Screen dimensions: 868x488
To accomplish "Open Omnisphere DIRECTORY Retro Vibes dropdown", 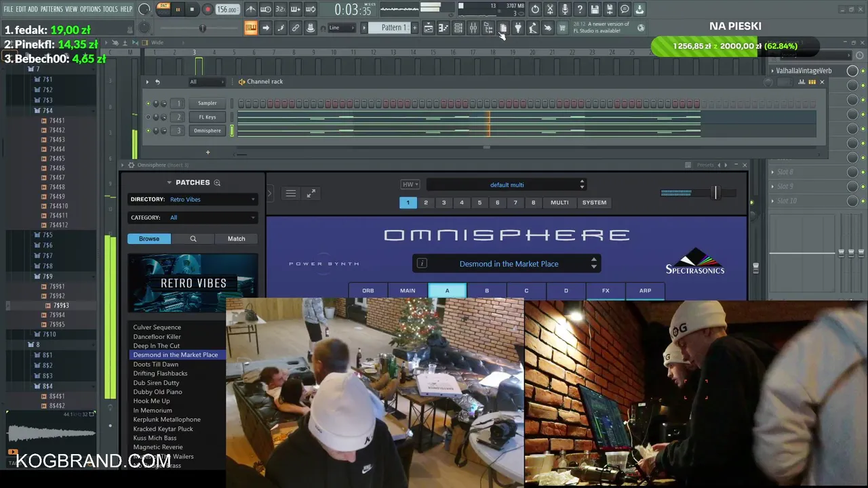I will click(212, 199).
